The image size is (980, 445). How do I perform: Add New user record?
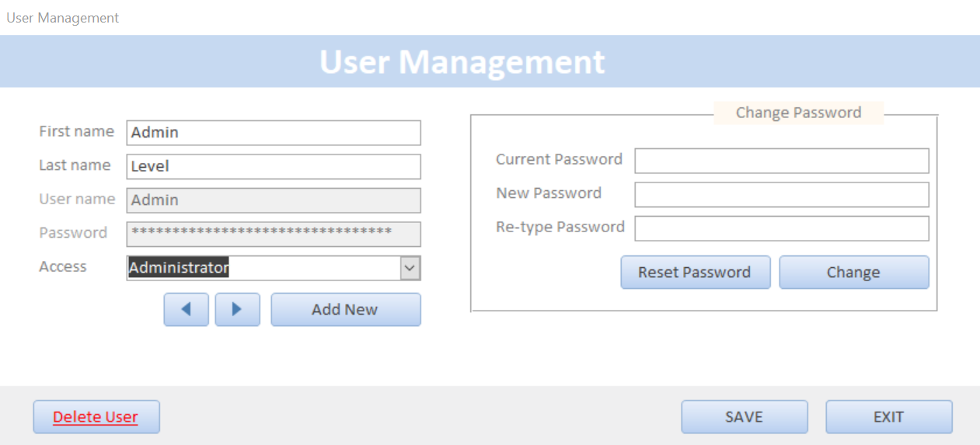pos(345,309)
